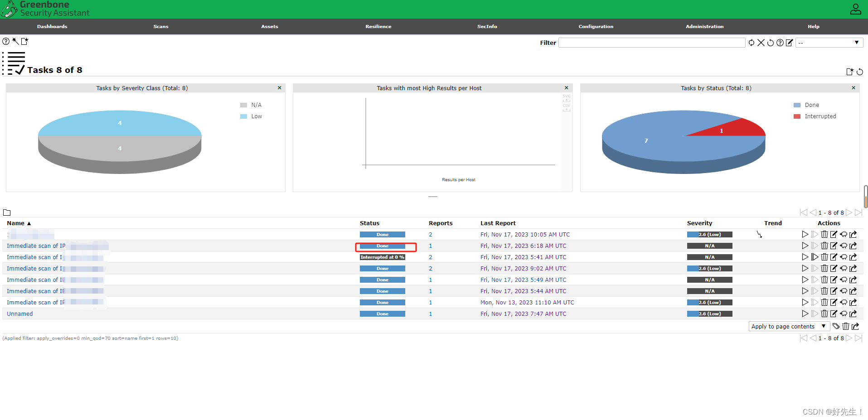Reset the filter to default with the circular arrow
Image resolution: width=868 pixels, height=420 pixels.
pos(771,43)
